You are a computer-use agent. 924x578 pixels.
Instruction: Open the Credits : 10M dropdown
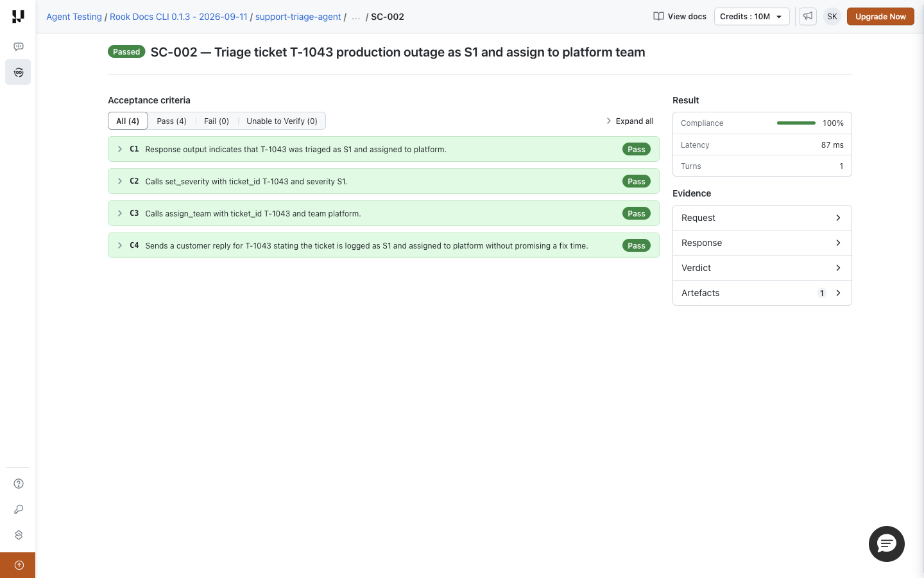(751, 17)
